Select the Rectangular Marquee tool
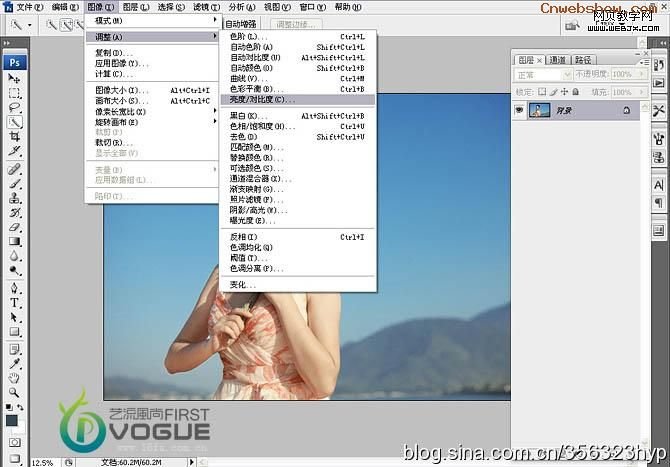Image resolution: width=670 pixels, height=467 pixels. [14, 93]
